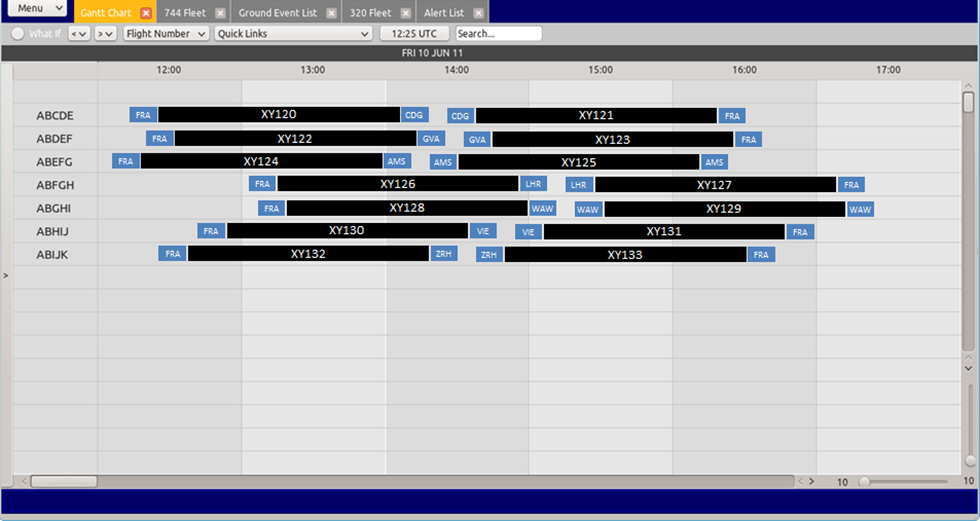Select flight bar XY127
This screenshot has width=980, height=521.
pos(714,185)
